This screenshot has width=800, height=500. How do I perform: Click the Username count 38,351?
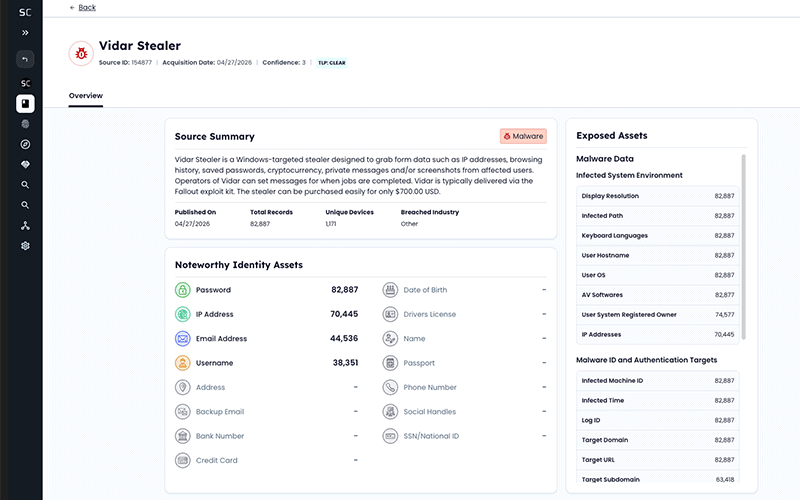click(345, 363)
